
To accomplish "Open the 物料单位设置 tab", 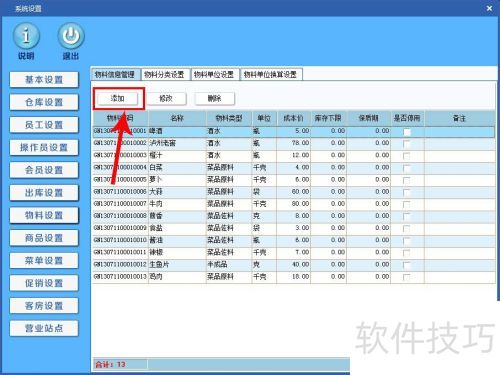I will pyautogui.click(x=214, y=74).
